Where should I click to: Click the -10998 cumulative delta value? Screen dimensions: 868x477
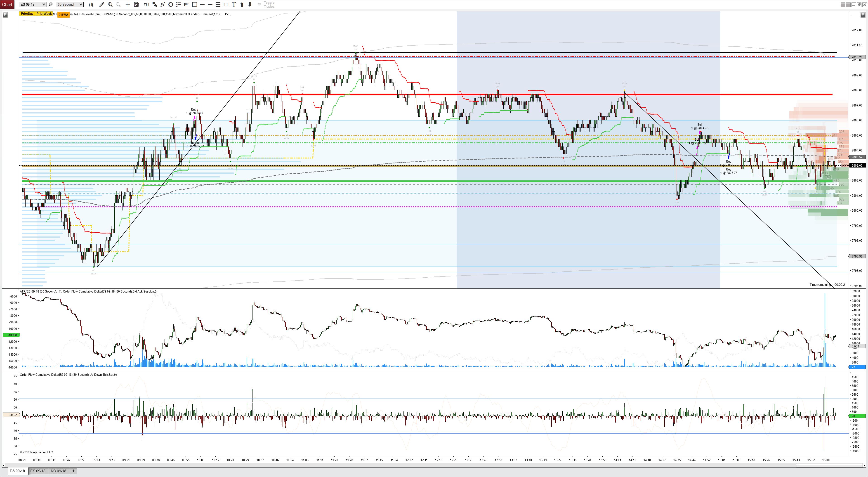pyautogui.click(x=12, y=335)
